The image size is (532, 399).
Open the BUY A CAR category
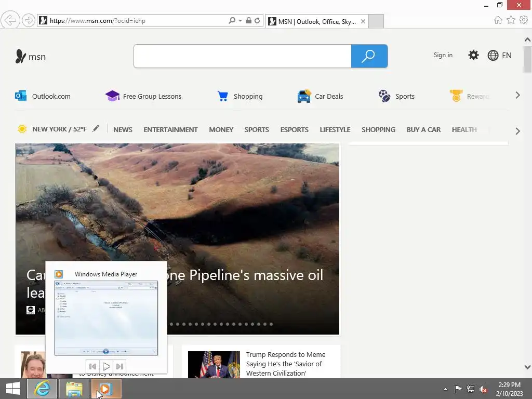423,129
